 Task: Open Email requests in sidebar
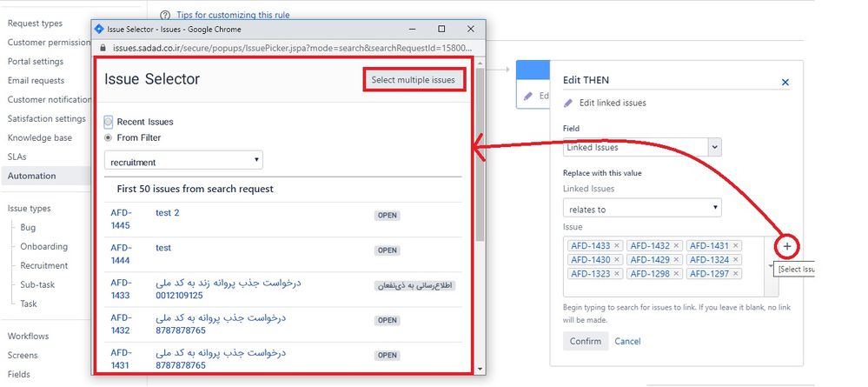(36, 80)
